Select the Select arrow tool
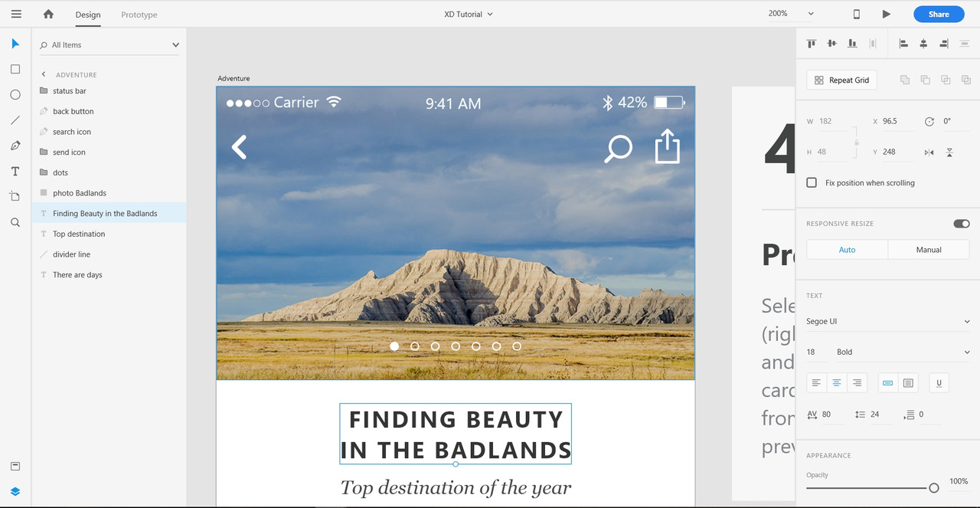 [x=15, y=44]
